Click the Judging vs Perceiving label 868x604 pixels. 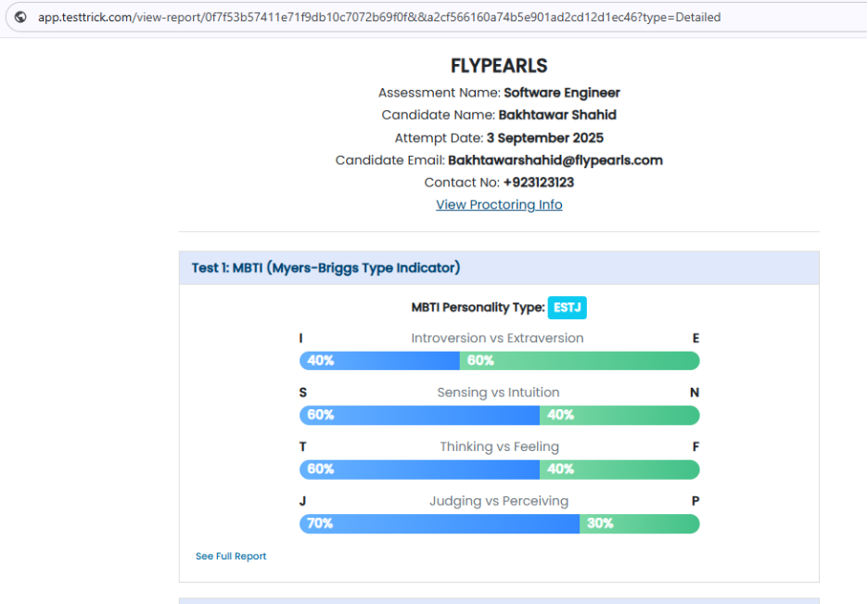pos(499,501)
